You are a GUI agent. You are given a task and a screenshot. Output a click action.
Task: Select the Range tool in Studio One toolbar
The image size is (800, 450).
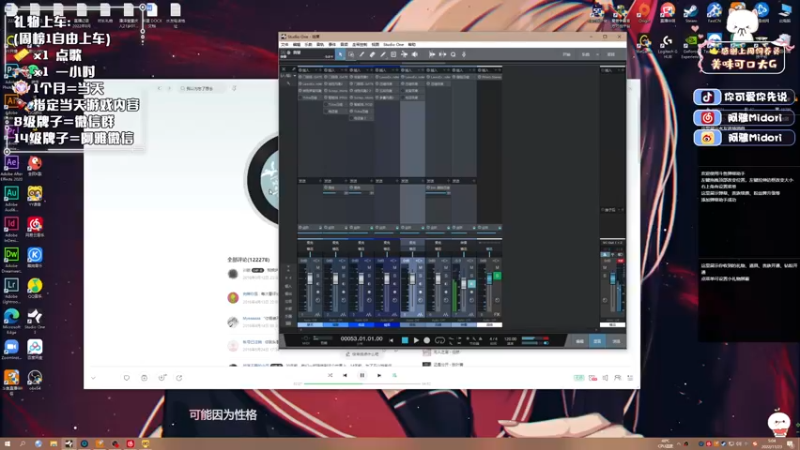351,55
